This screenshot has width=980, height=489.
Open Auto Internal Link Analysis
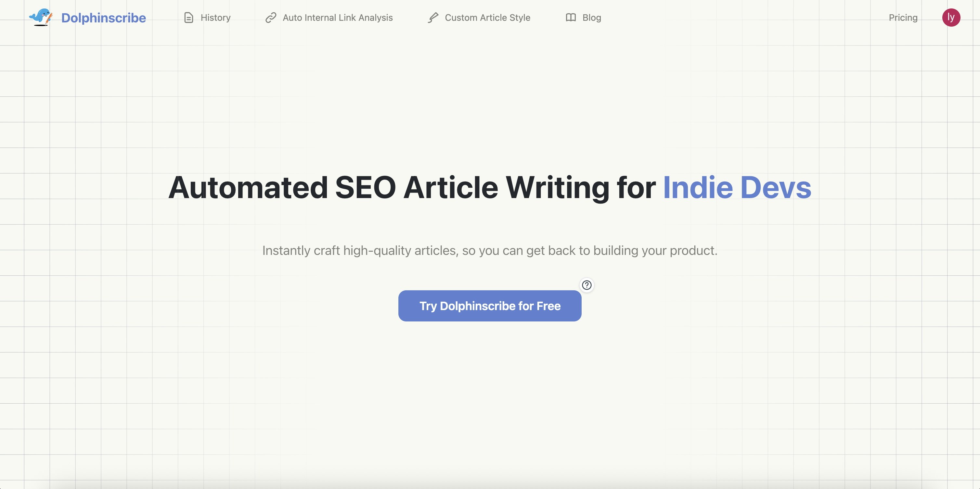click(338, 18)
